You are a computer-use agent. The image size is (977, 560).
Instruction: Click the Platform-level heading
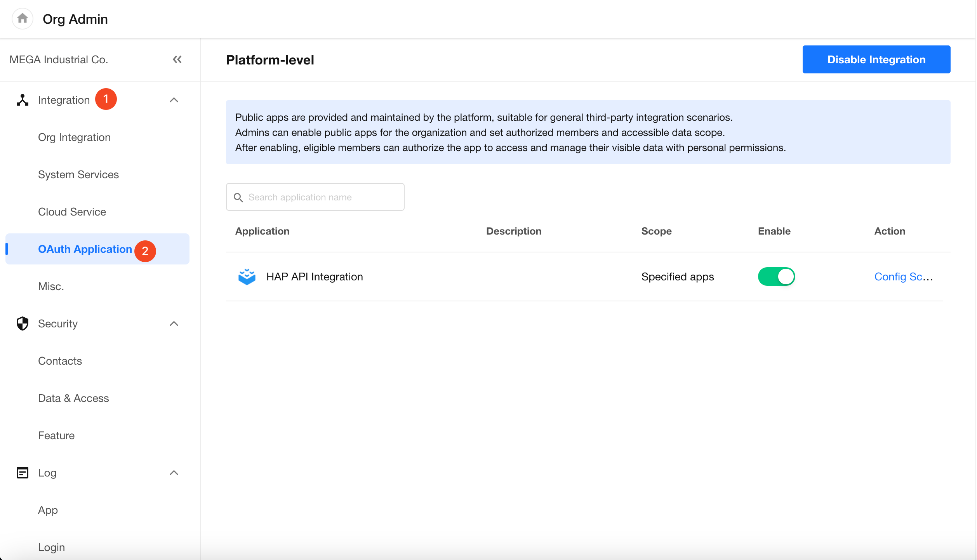click(270, 60)
